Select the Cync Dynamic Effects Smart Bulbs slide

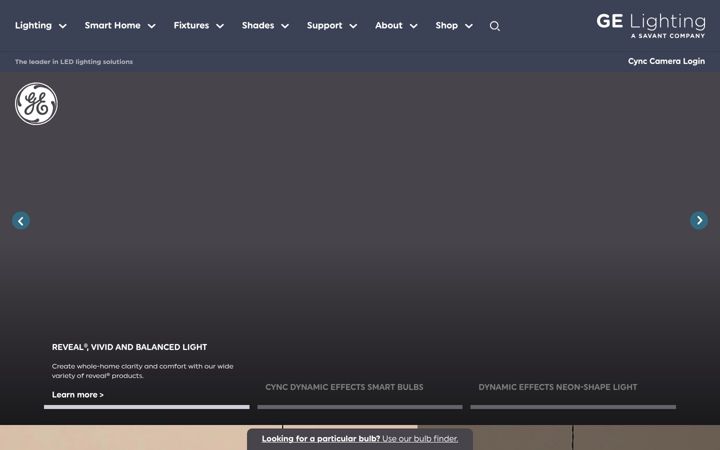(x=344, y=387)
